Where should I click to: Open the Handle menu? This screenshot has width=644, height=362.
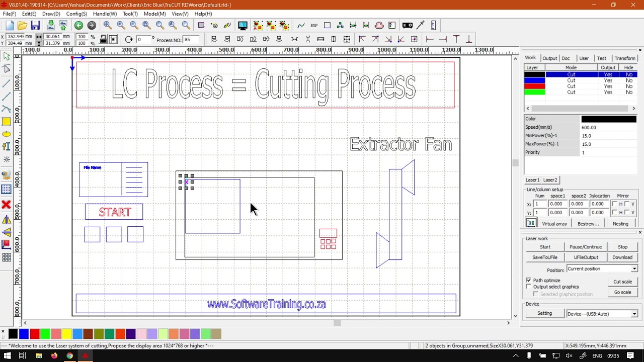click(x=105, y=14)
